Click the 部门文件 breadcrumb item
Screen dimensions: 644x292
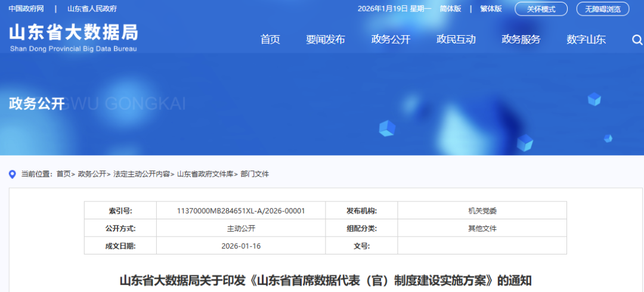255,174
